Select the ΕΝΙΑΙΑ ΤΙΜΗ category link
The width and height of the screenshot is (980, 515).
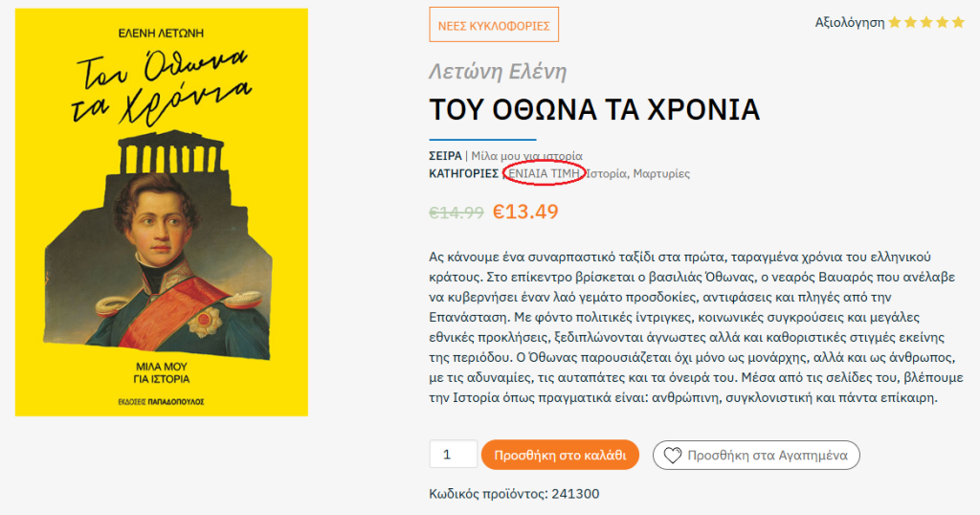tap(542, 173)
